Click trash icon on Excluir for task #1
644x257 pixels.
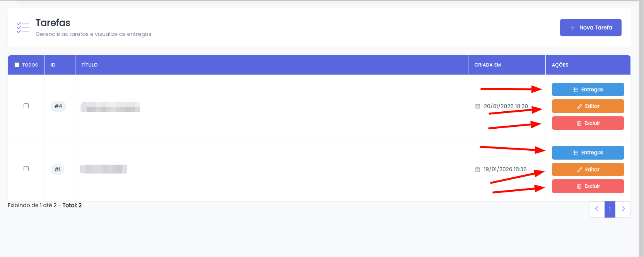579,186
